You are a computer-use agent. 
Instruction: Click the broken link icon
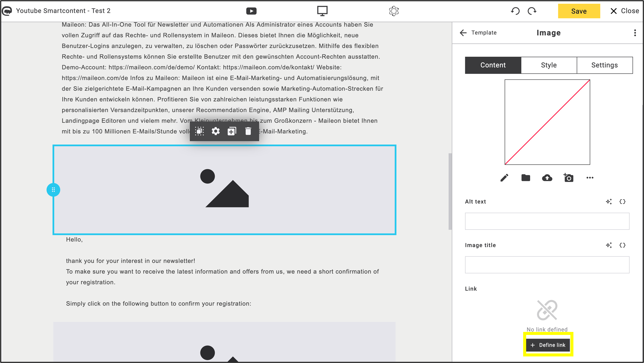click(x=547, y=310)
